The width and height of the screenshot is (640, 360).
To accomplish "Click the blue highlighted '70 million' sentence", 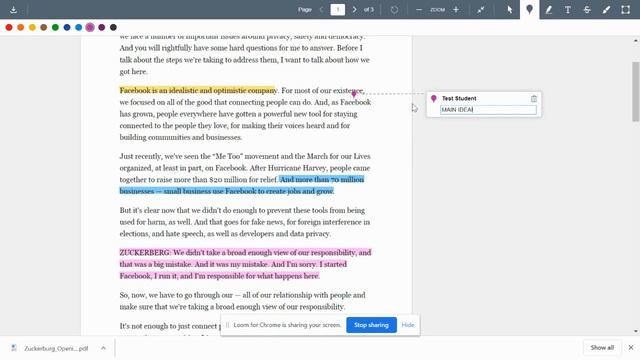I will point(242,185).
